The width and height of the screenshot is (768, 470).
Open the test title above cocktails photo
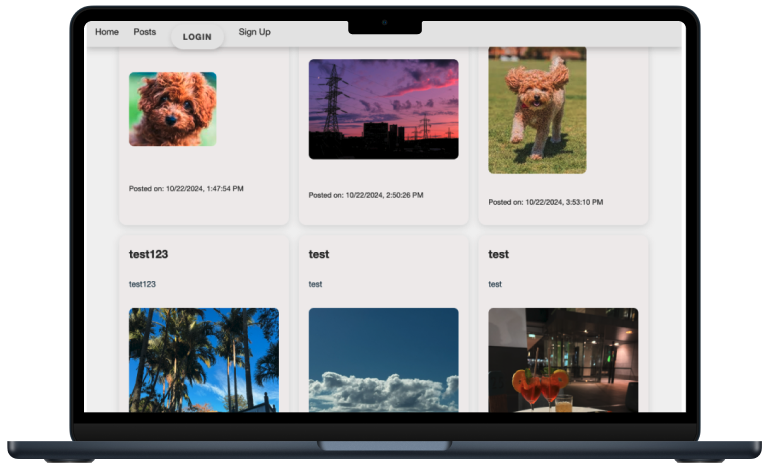coord(498,254)
